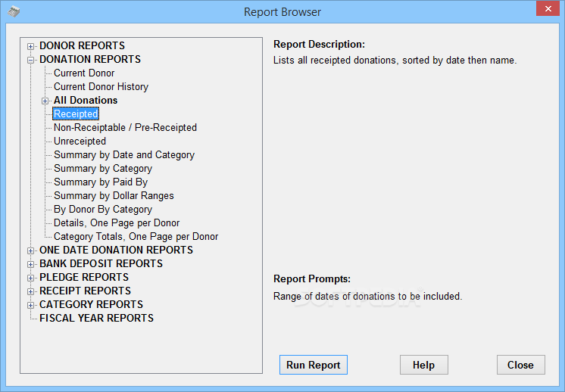
Task: Expand the RECEIPT REPORTS node
Action: [x=30, y=292]
